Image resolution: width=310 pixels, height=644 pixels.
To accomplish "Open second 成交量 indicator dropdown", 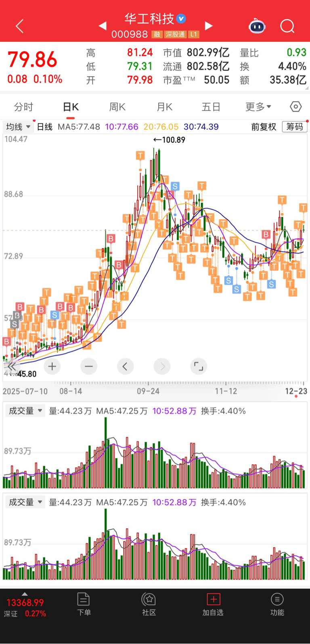I will (25, 502).
